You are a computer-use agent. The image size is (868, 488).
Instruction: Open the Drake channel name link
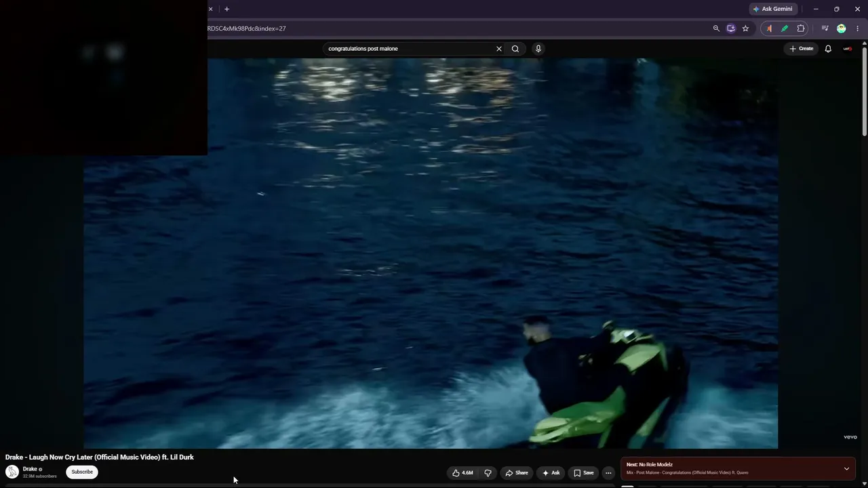[30, 469]
